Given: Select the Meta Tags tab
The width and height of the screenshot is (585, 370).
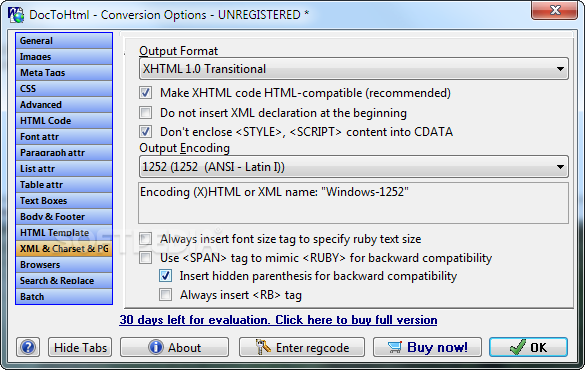Looking at the screenshot, I should click(64, 73).
